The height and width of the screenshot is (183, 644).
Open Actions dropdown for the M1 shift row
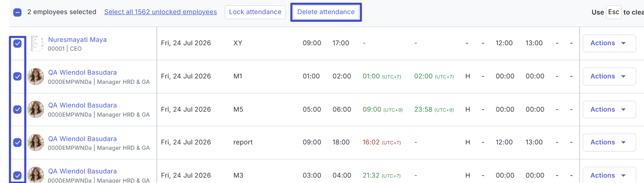pyautogui.click(x=609, y=76)
